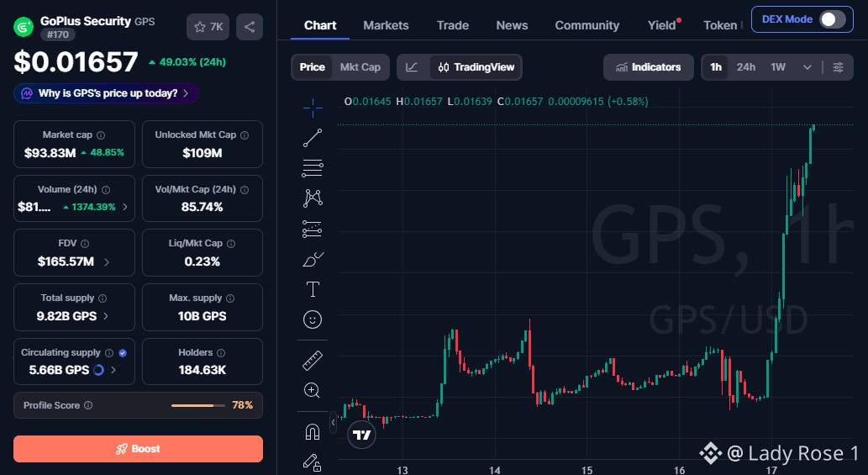Open the Yield tab
This screenshot has width=868, height=475.
coord(663,25)
